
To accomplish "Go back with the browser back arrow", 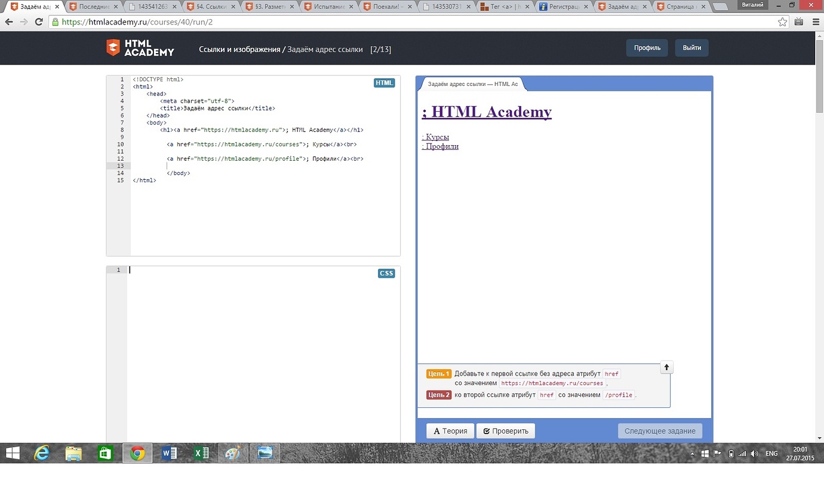I will click(9, 21).
